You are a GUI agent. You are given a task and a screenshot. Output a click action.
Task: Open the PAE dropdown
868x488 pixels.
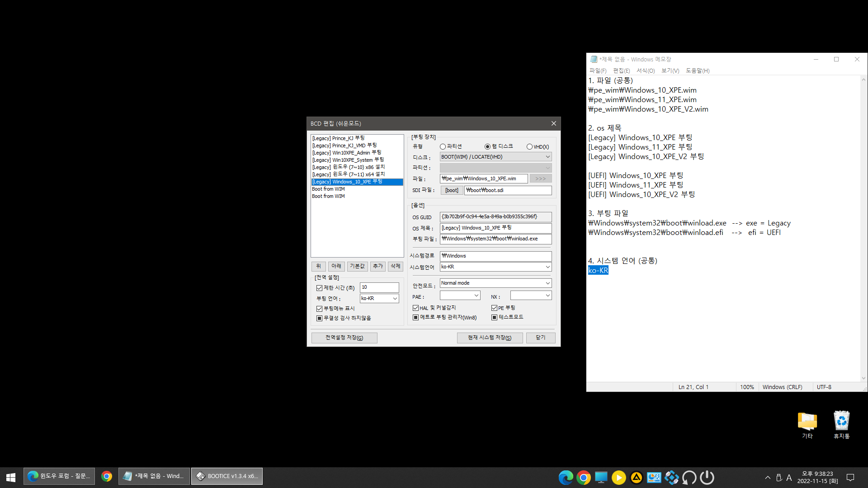460,295
